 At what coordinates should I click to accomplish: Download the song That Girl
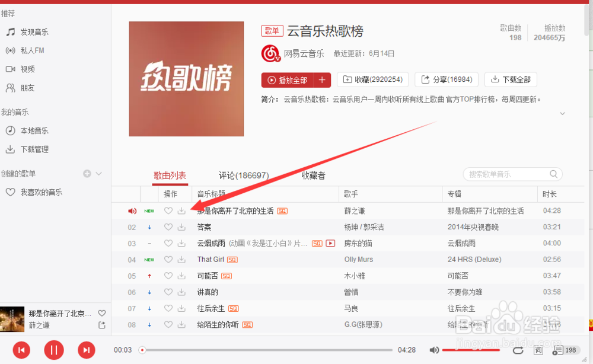tap(182, 260)
